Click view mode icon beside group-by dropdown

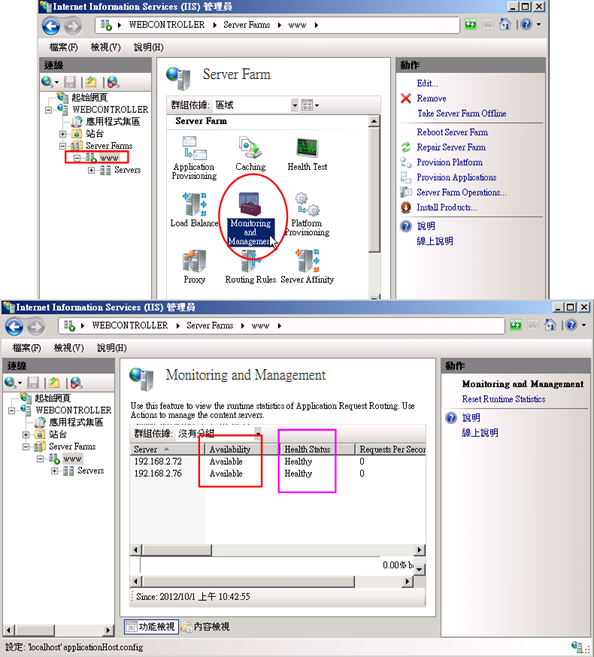[x=307, y=105]
